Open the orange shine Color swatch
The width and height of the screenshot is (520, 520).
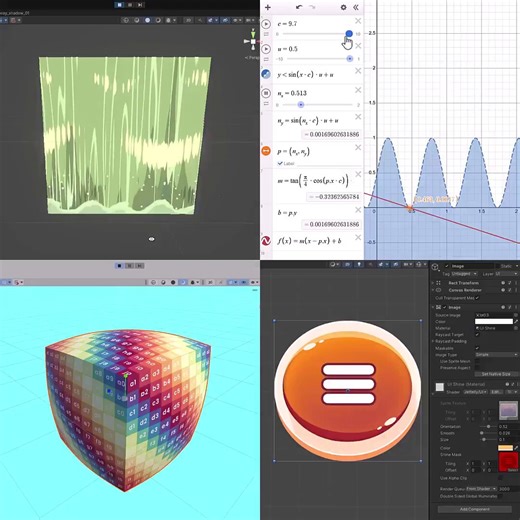point(505,448)
